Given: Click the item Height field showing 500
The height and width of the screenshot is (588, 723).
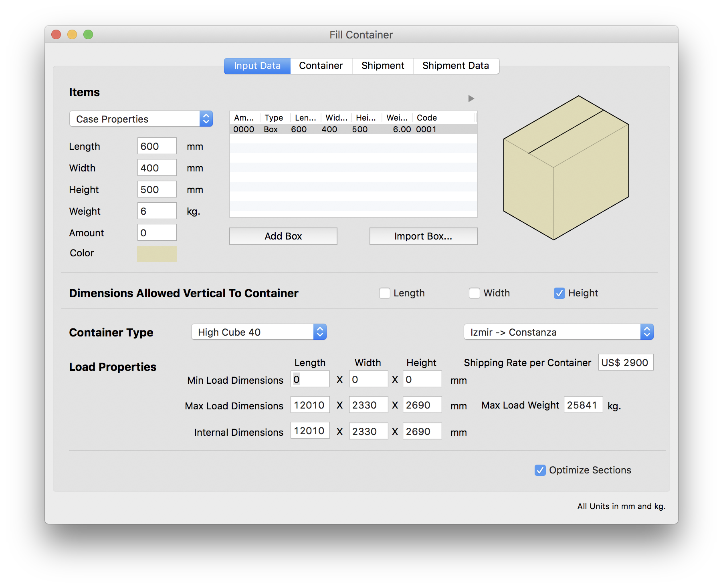Looking at the screenshot, I should (157, 189).
